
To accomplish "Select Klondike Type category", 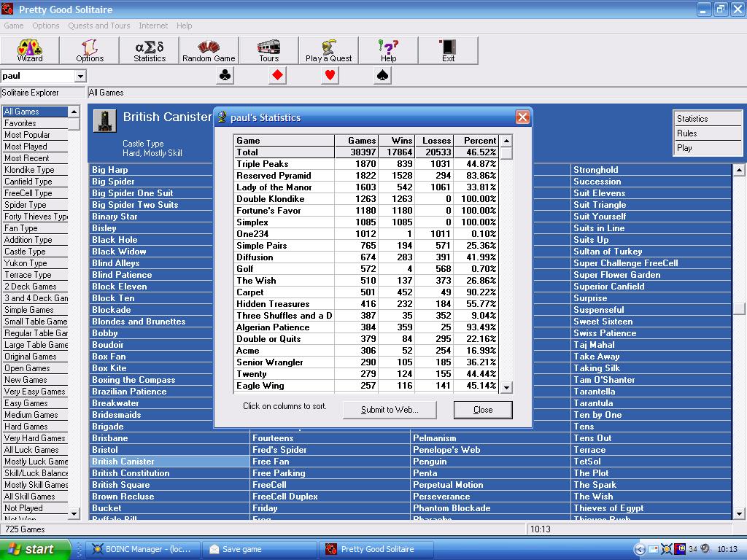I will tap(35, 170).
